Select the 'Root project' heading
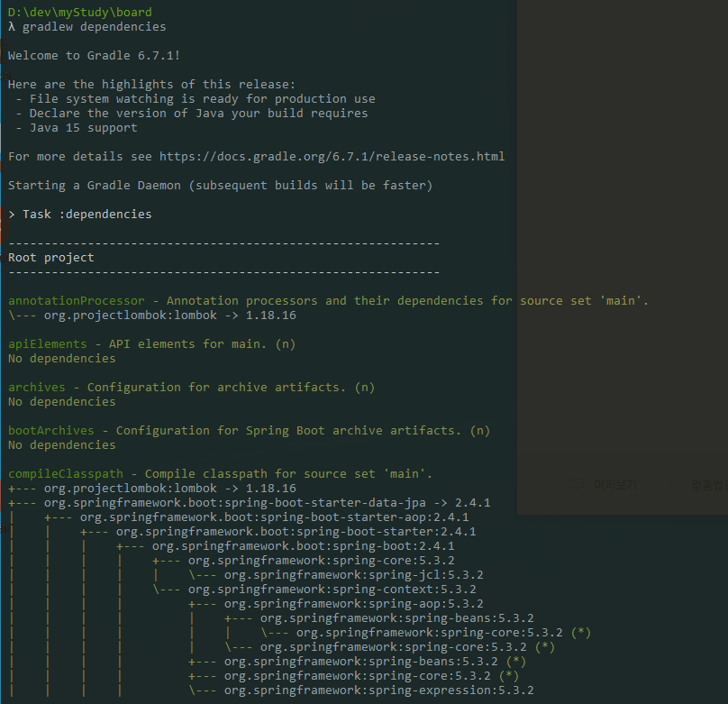The width and height of the screenshot is (728, 704). click(51, 257)
